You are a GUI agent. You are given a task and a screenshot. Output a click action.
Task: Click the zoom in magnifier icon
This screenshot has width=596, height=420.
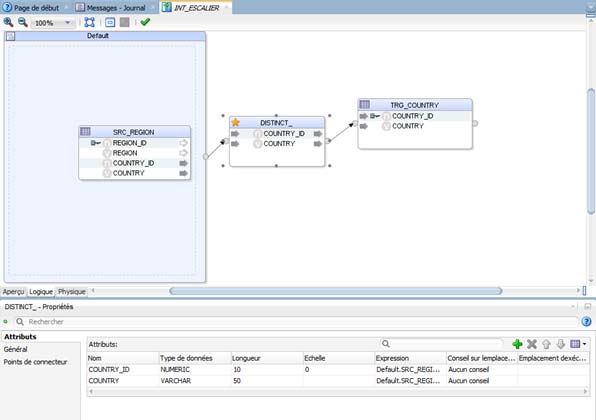pyautogui.click(x=8, y=22)
